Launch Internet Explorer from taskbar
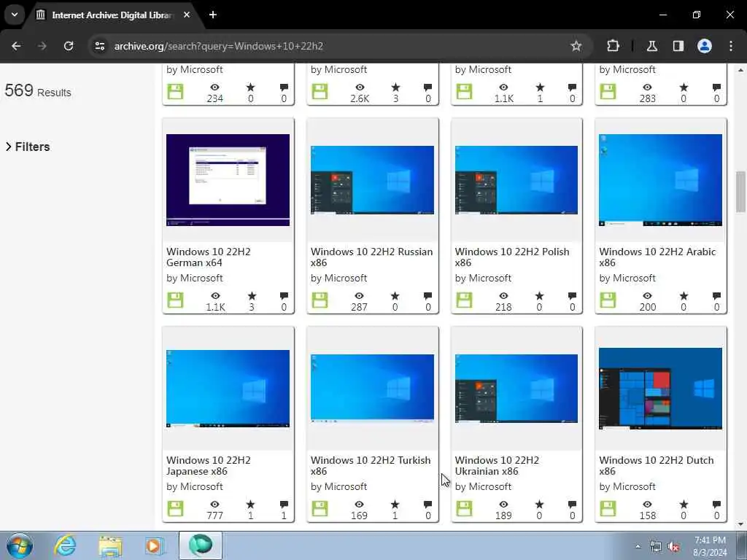The image size is (747, 560). pos(65,545)
